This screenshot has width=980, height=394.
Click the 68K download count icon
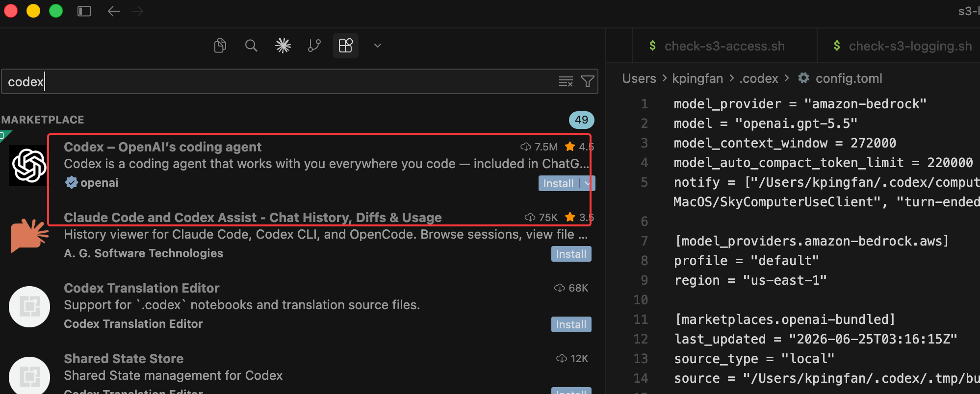coord(559,288)
